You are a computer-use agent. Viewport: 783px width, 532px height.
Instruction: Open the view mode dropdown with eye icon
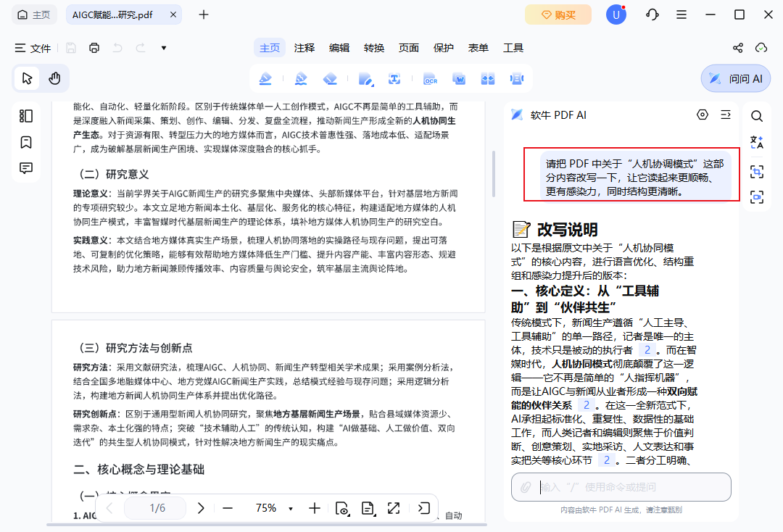[342, 509]
